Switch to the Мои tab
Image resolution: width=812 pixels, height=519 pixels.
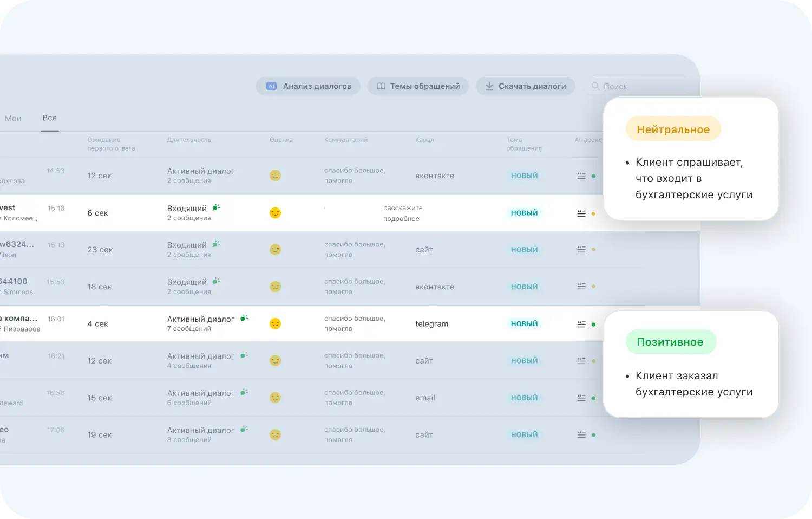pos(13,119)
